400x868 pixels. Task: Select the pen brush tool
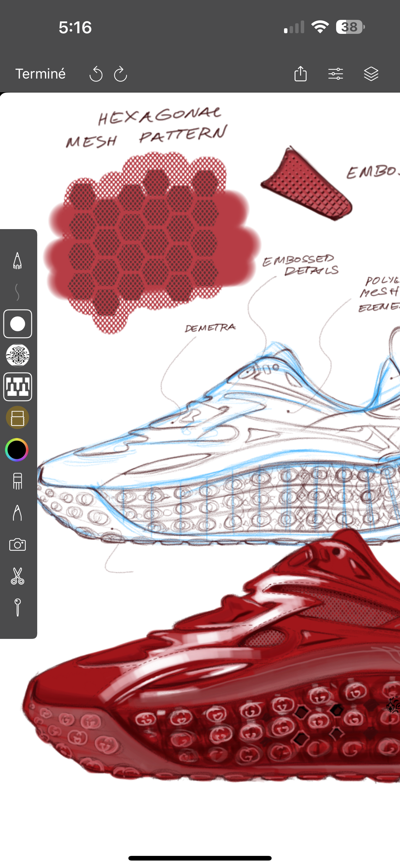[17, 260]
